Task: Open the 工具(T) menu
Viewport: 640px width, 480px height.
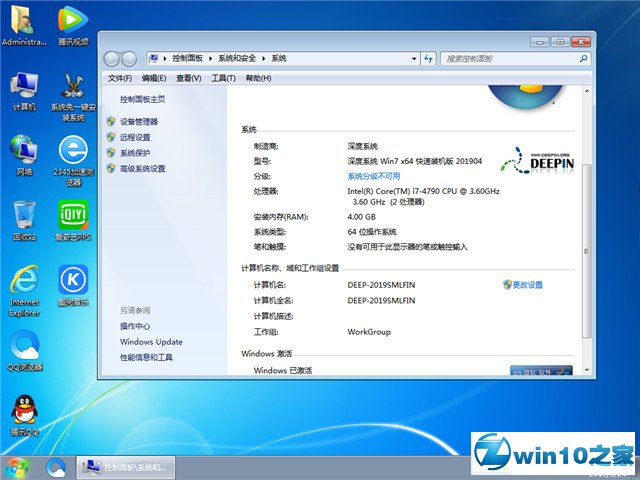Action: pyautogui.click(x=223, y=78)
